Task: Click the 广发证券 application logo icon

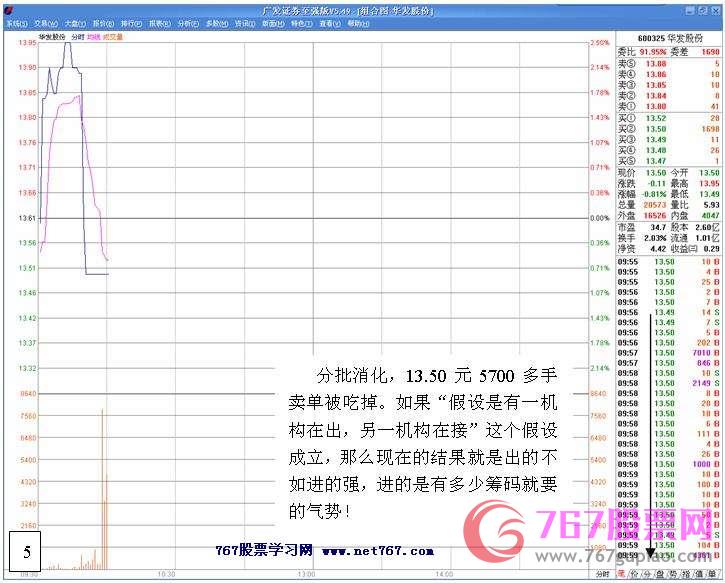Action: [x=9, y=10]
